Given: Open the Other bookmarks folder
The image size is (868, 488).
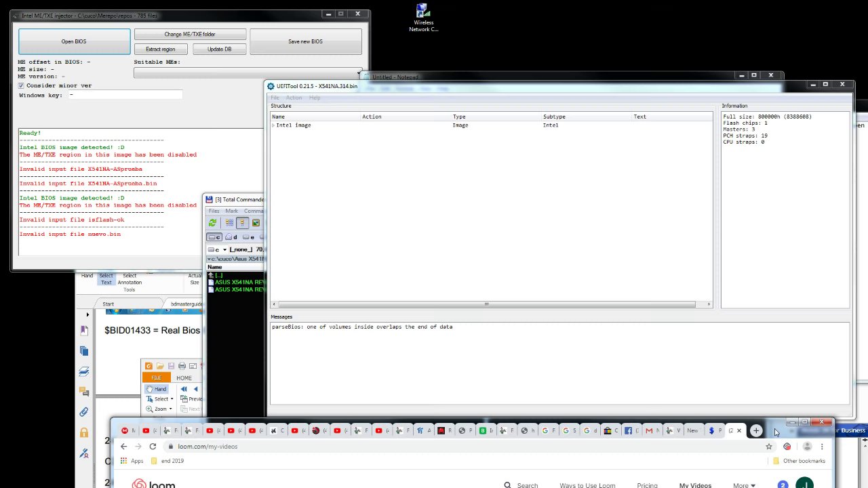Looking at the screenshot, I should [x=799, y=461].
